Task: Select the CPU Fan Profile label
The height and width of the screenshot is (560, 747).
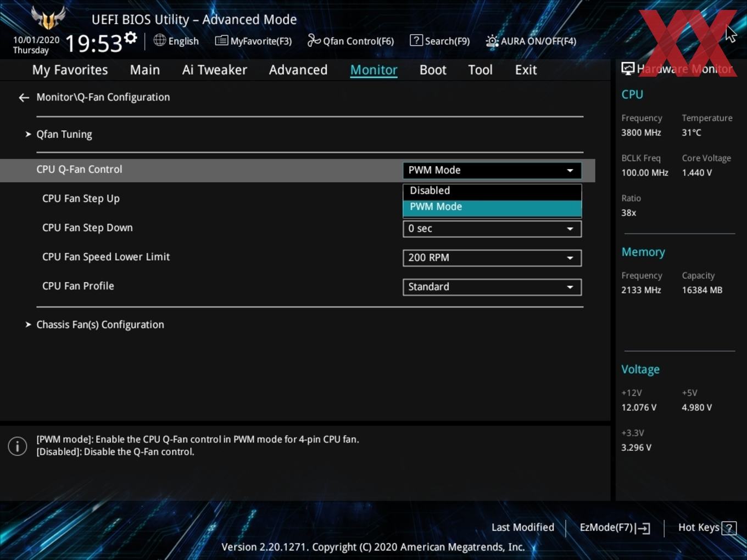Action: tap(78, 286)
